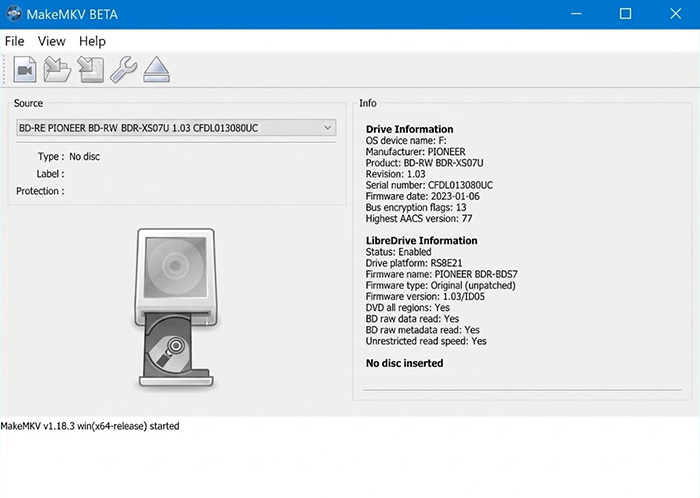Click the MakeMKV app icon in the title bar
Screen dimensions: 700x498
(14, 14)
